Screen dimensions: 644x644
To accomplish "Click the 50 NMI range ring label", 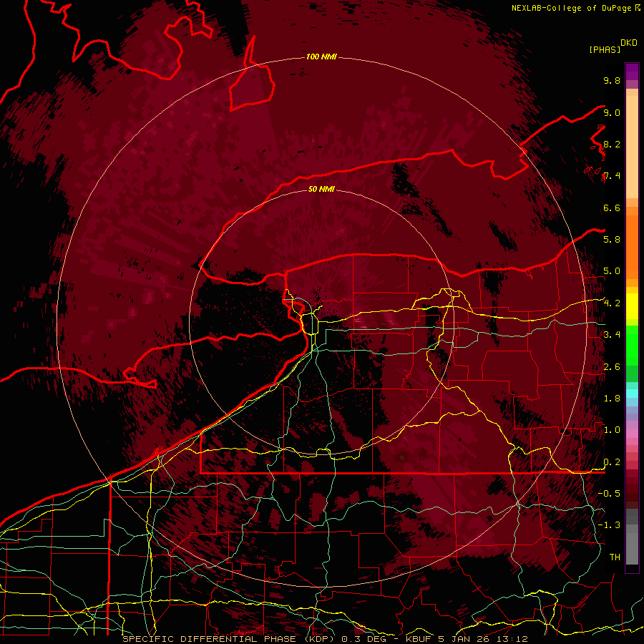I will [321, 189].
